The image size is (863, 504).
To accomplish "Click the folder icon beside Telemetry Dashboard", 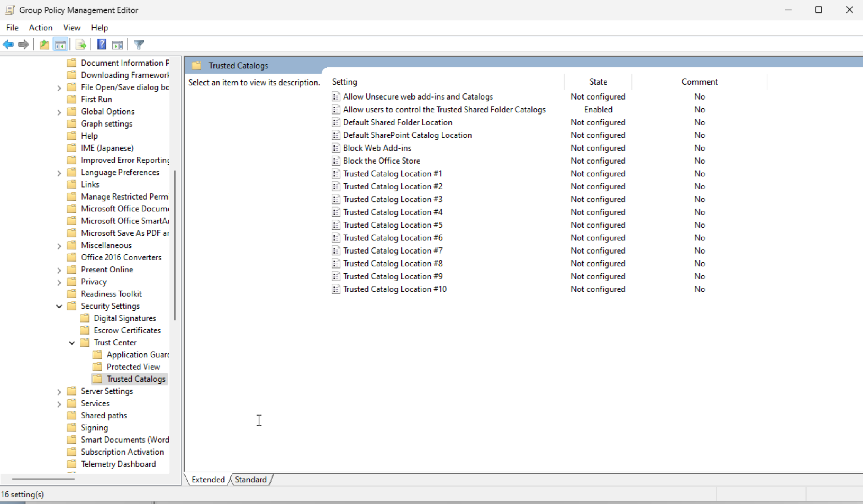I will [x=71, y=464].
